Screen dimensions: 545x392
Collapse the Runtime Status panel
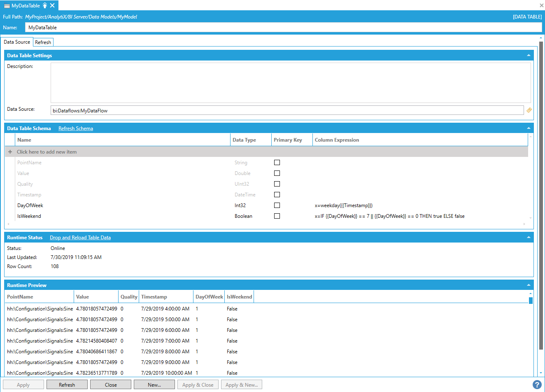[529, 238]
